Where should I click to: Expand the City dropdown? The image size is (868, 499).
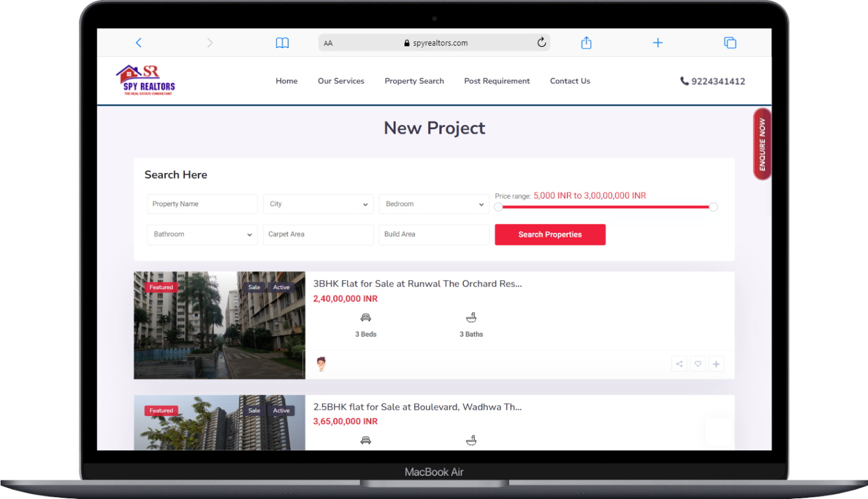click(318, 204)
